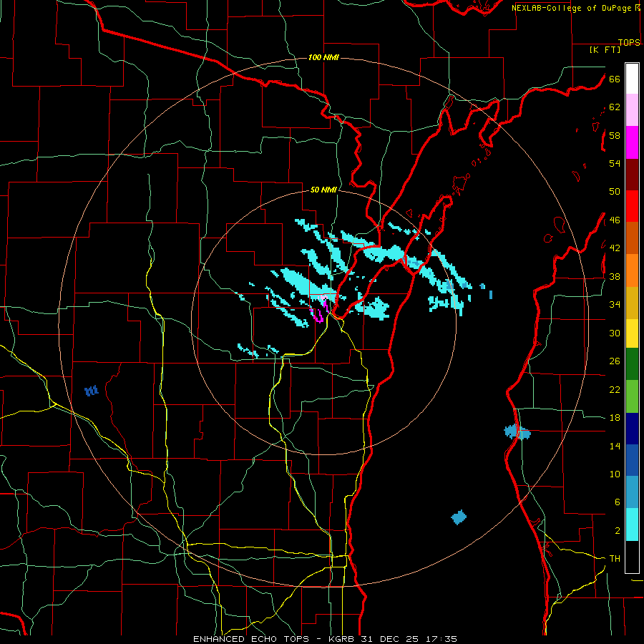Click the 38 value on the scale
The image size is (644, 644).
tap(615, 276)
